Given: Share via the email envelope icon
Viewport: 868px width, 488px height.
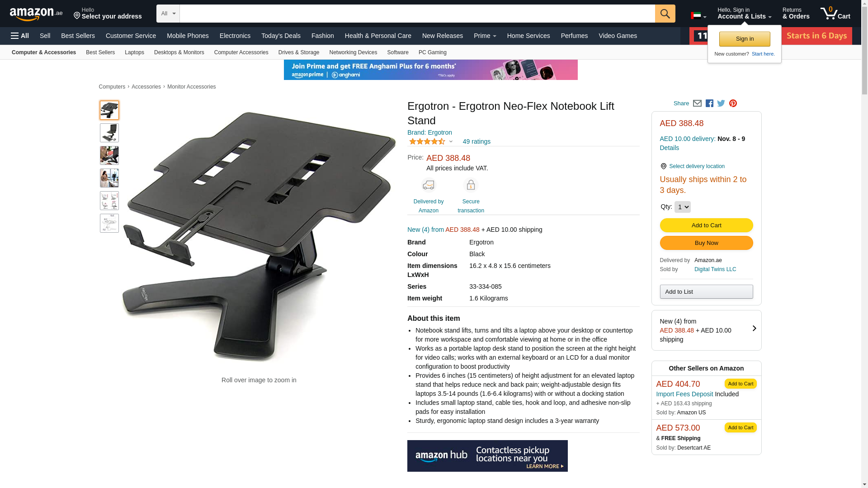Looking at the screenshot, I should 697,103.
